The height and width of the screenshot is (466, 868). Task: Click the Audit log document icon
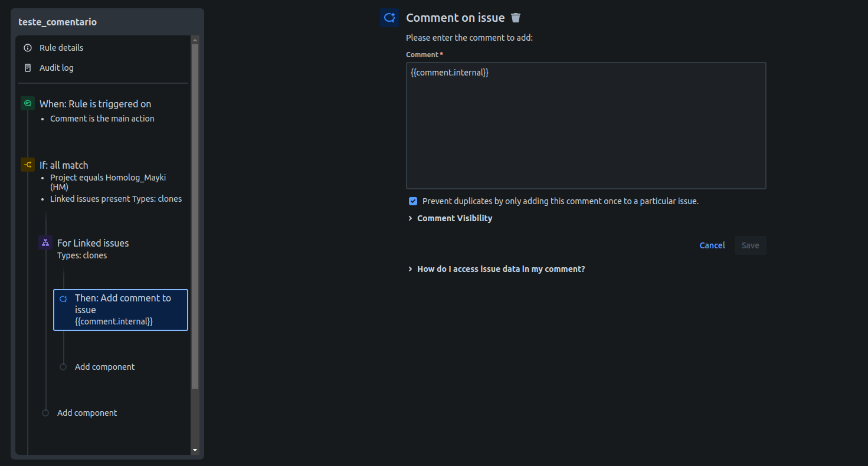click(28, 68)
